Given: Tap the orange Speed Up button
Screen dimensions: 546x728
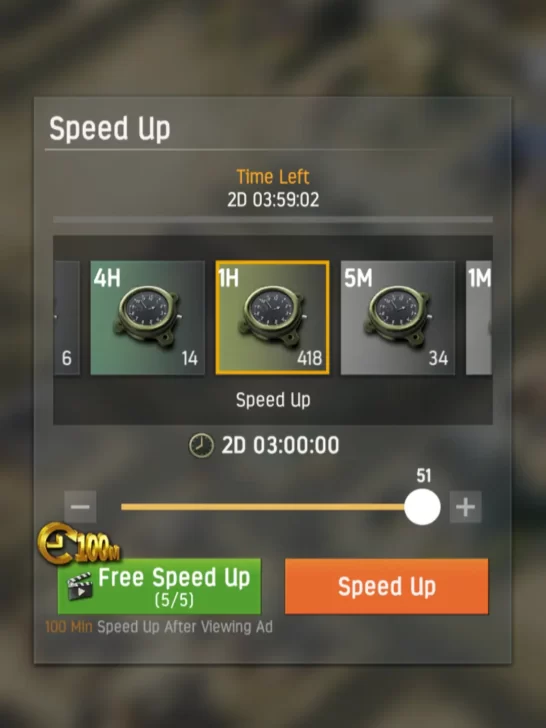Looking at the screenshot, I should pos(387,586).
